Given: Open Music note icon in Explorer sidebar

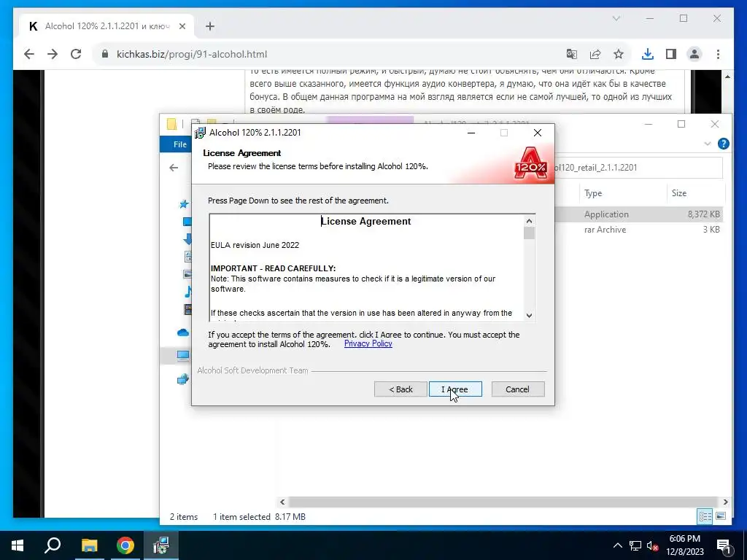Looking at the screenshot, I should pyautogui.click(x=188, y=292).
